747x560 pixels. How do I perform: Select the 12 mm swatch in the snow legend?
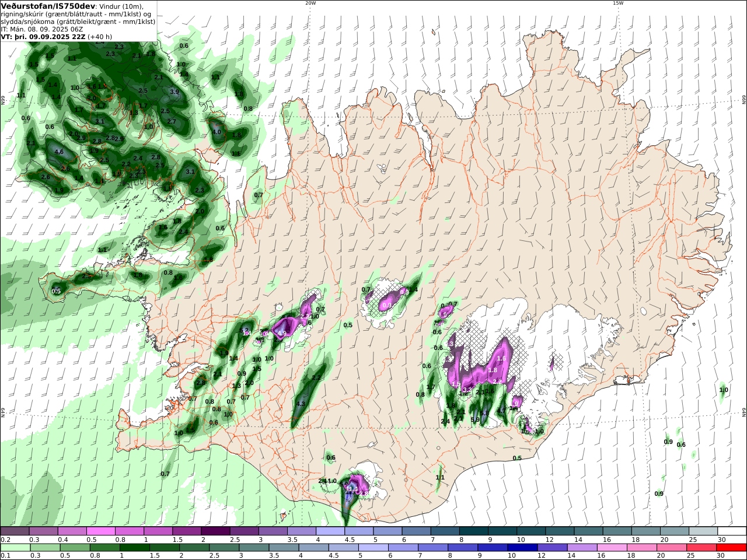pos(558,531)
